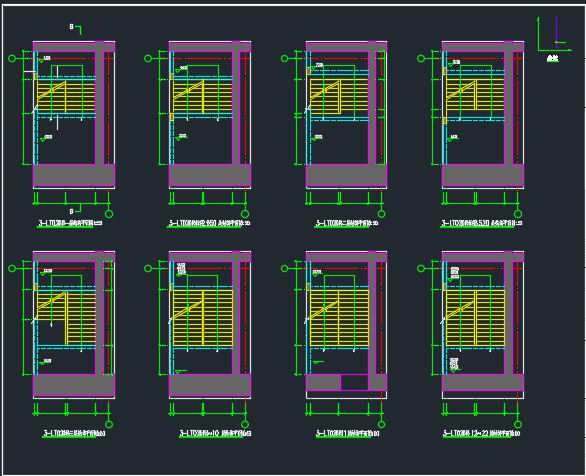Select yellow stair treads in bottom-row second plan

coord(203,318)
